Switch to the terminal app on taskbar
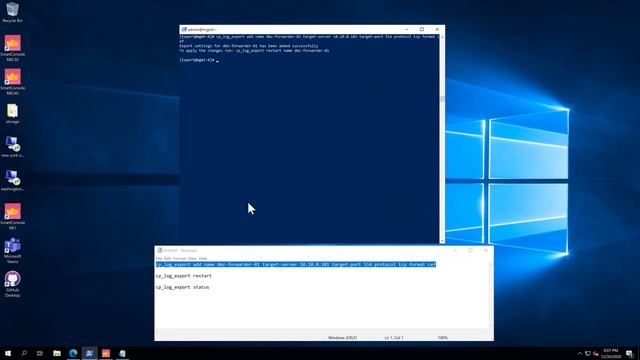The height and width of the screenshot is (360, 640). pos(89,353)
